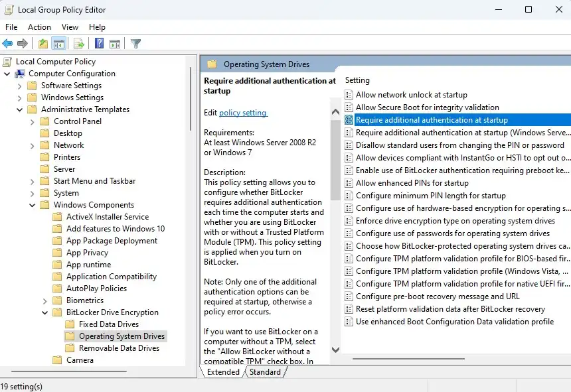Expand the System node
This screenshot has width=571, height=392.
click(x=32, y=194)
